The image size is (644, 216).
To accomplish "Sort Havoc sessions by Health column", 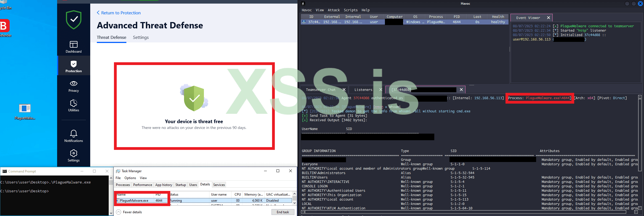I will [498, 17].
